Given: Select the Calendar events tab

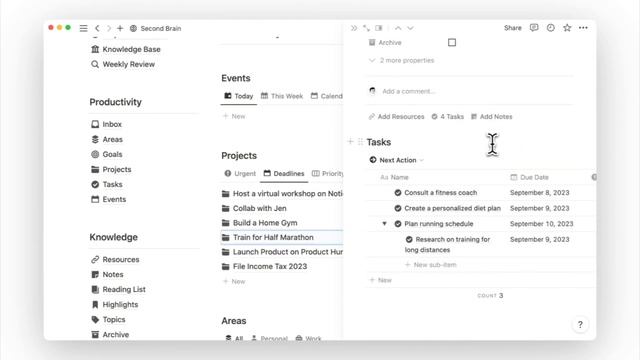Looking at the screenshot, I should click(327, 96).
